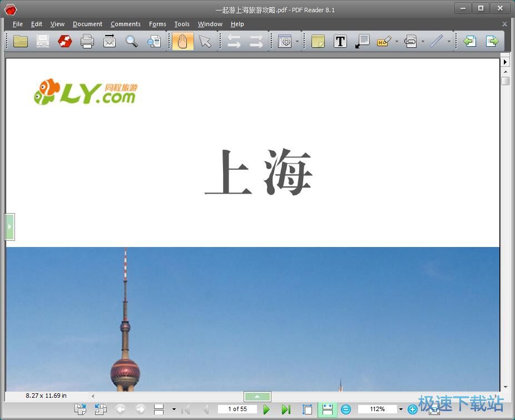This screenshot has height=420, width=515.
Task: Add a sticky note annotation
Action: [x=318, y=41]
